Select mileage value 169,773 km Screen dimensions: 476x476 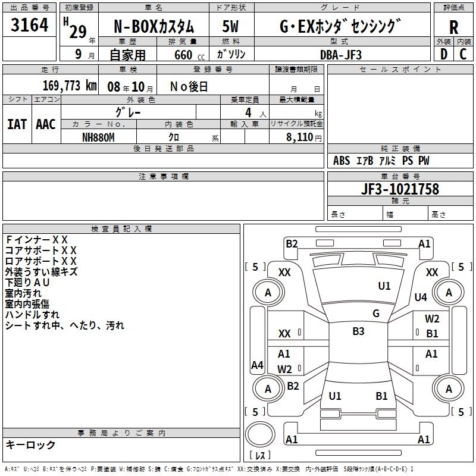70,86
